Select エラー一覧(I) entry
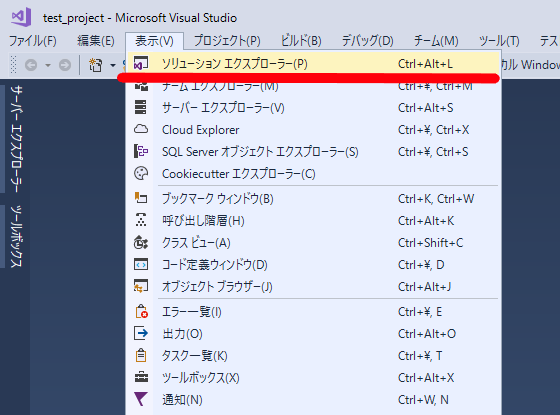The width and height of the screenshot is (560, 415). 314,312
